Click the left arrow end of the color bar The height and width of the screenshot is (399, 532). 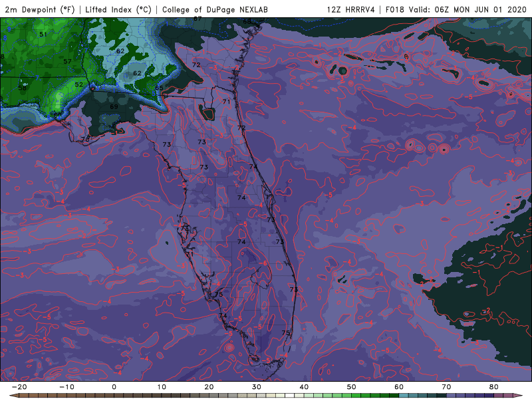coord(13,395)
